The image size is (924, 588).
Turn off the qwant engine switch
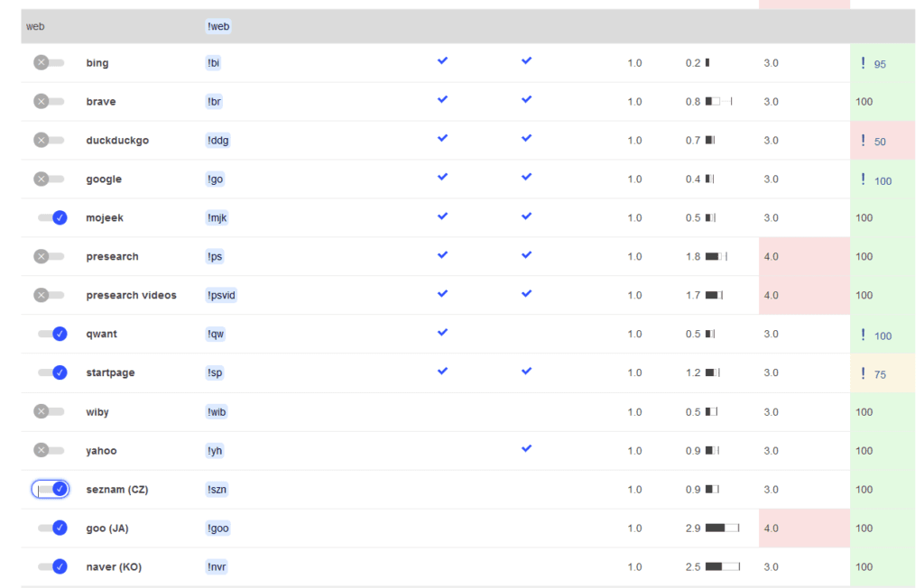pyautogui.click(x=52, y=334)
